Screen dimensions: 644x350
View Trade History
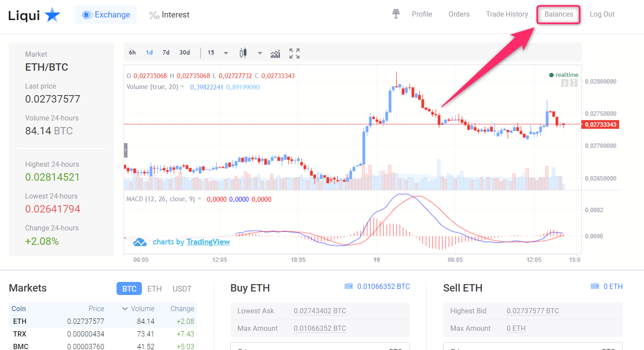point(507,14)
